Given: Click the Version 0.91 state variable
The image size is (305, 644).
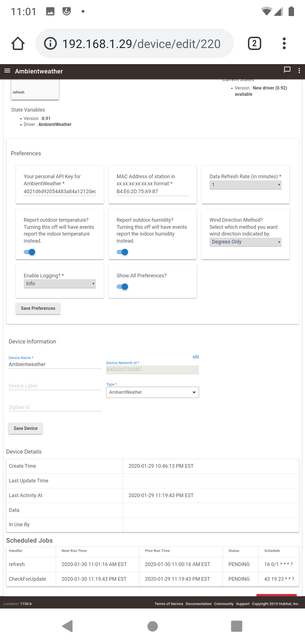Looking at the screenshot, I should (x=37, y=118).
